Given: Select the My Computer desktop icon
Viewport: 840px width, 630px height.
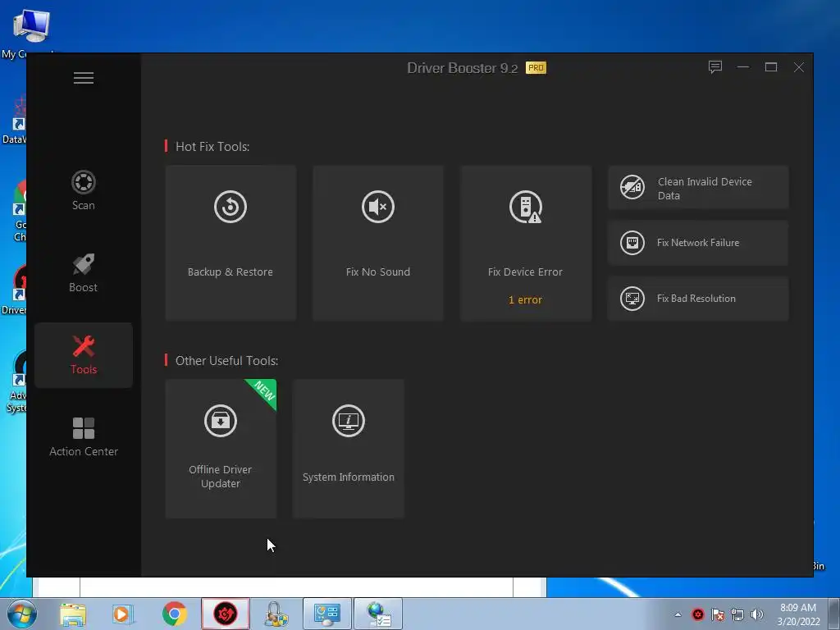Looking at the screenshot, I should tap(30, 32).
